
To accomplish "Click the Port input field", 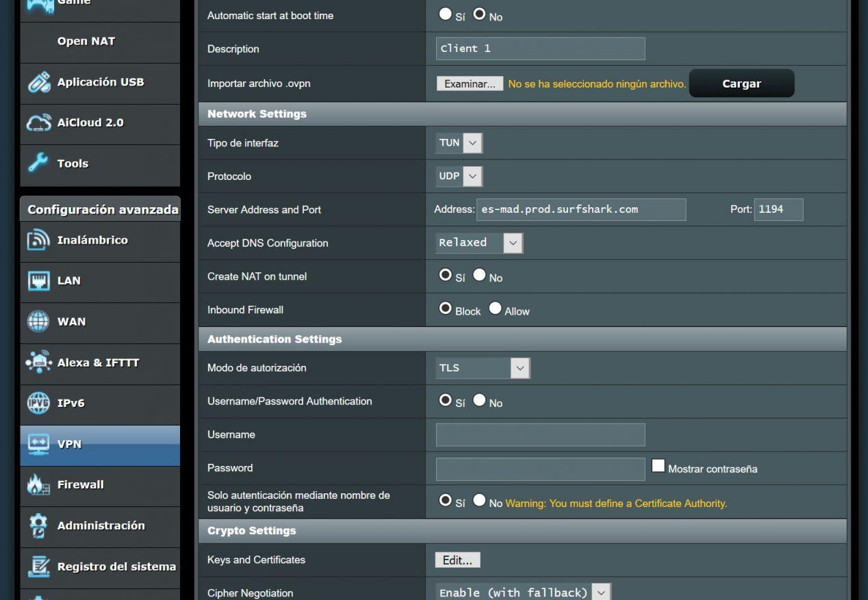I will click(x=778, y=209).
